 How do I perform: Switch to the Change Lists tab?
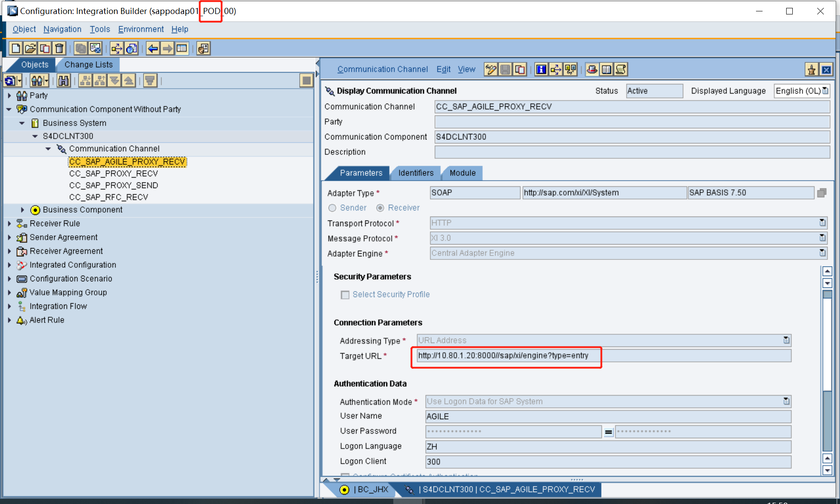(88, 65)
